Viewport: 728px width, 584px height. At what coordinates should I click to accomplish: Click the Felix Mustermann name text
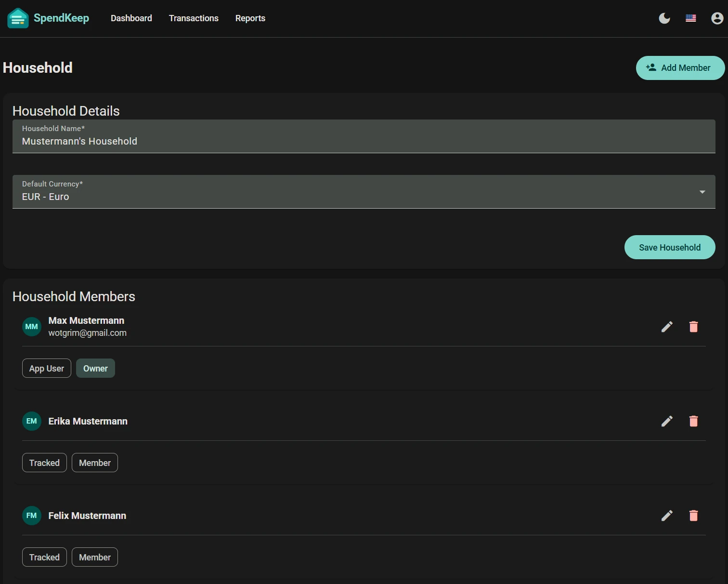point(87,516)
